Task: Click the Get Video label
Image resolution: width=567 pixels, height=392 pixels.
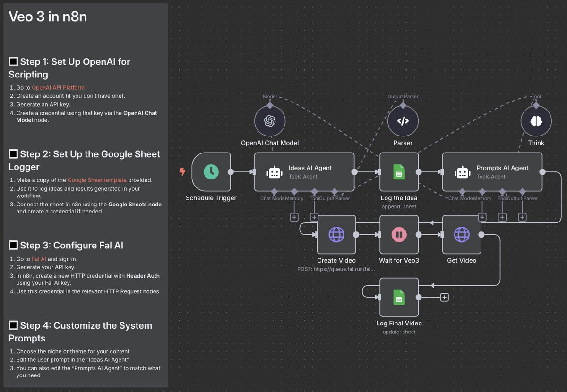Action: point(462,260)
